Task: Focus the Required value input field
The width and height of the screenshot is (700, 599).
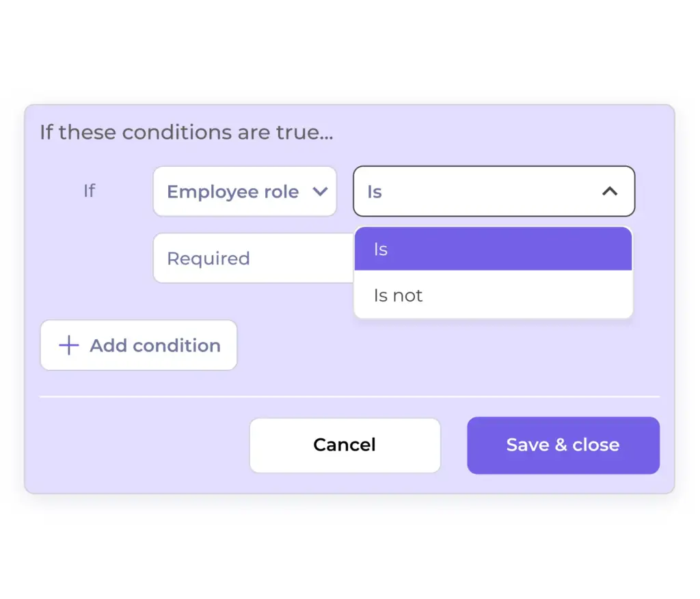Action: coord(253,258)
